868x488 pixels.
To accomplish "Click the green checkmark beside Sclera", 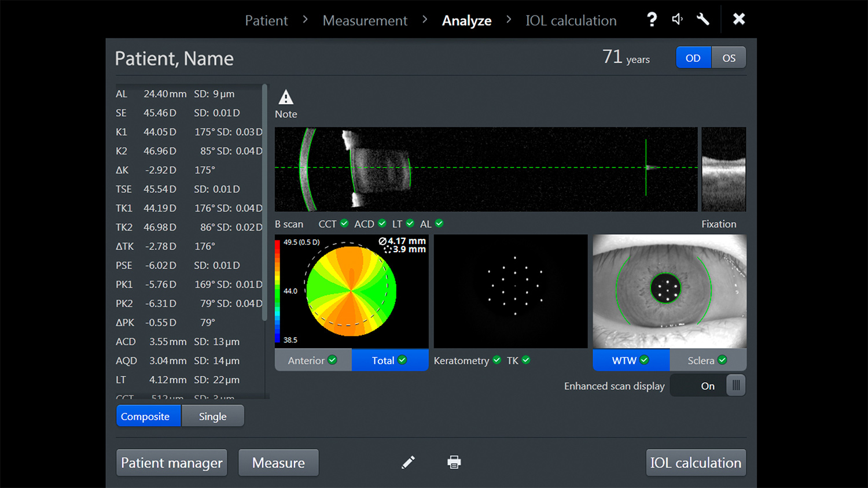I will click(722, 360).
